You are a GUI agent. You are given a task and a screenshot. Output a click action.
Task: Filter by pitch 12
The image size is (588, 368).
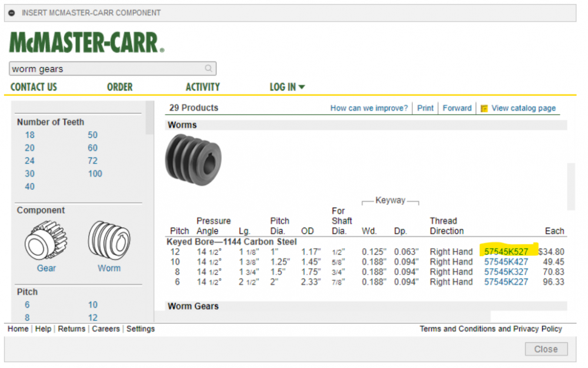pos(93,318)
